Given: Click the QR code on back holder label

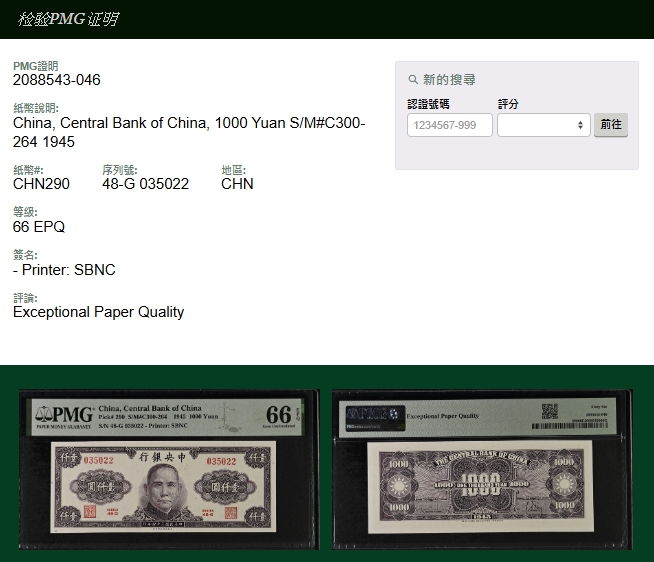Looking at the screenshot, I should click(550, 411).
